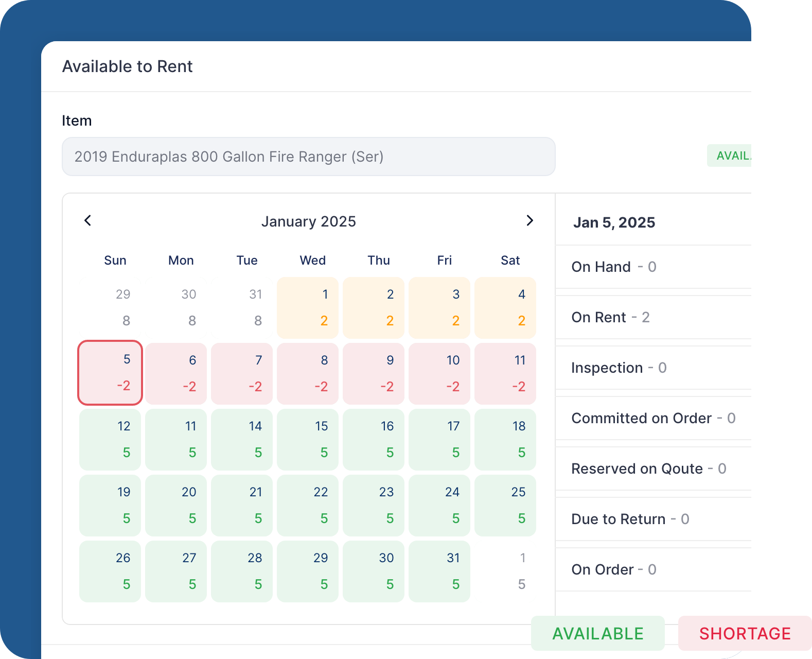Click the Available to Rent title

[x=128, y=66]
